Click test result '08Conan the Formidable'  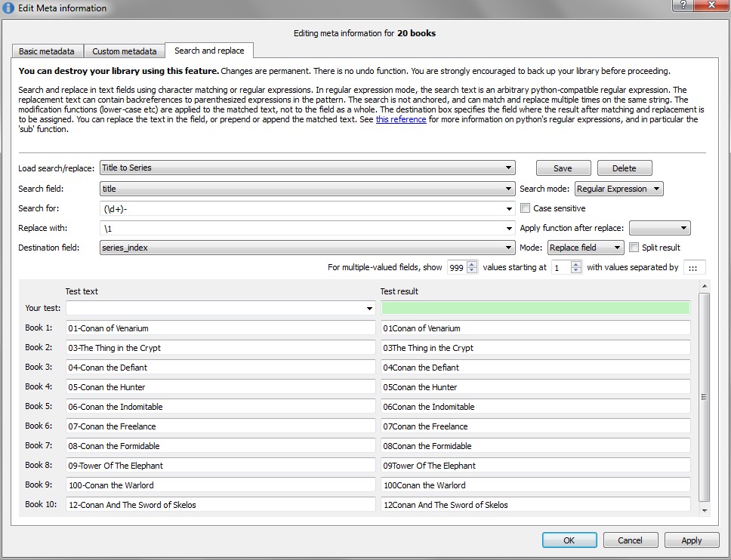tap(535, 445)
